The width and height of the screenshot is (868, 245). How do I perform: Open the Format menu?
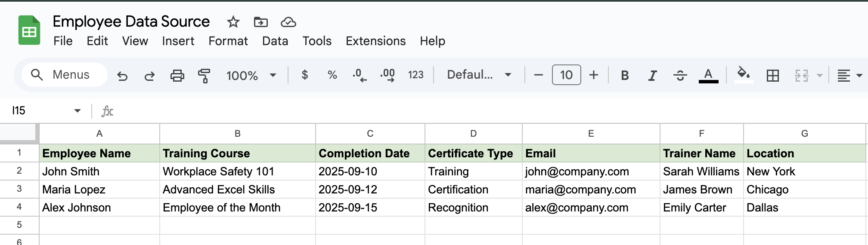[x=228, y=41]
